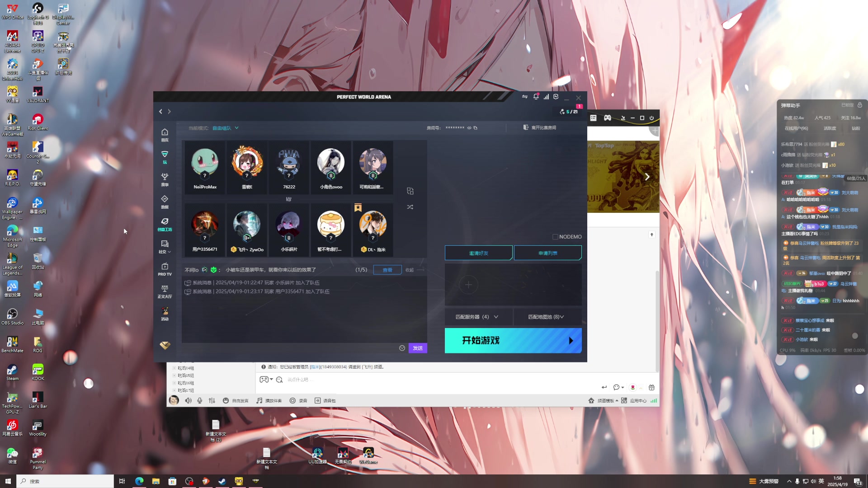Check the network signal bars icon
The image size is (868, 488).
coord(546,97)
